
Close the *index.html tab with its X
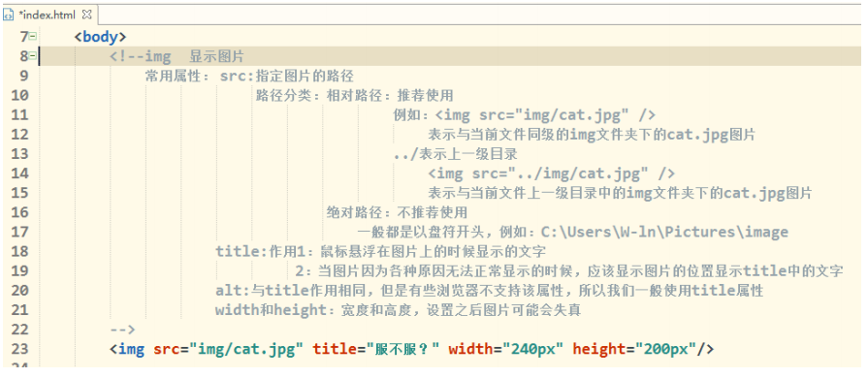86,14
